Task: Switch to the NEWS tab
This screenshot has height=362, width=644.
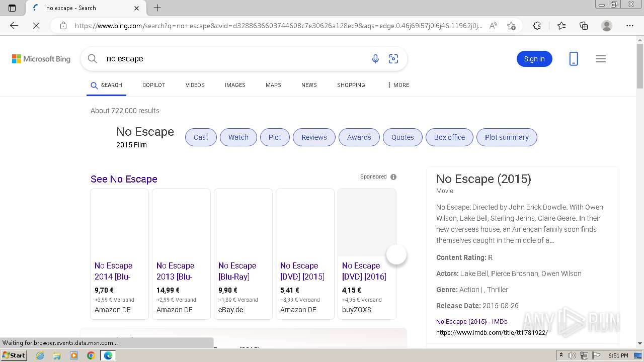Action: tap(309, 85)
